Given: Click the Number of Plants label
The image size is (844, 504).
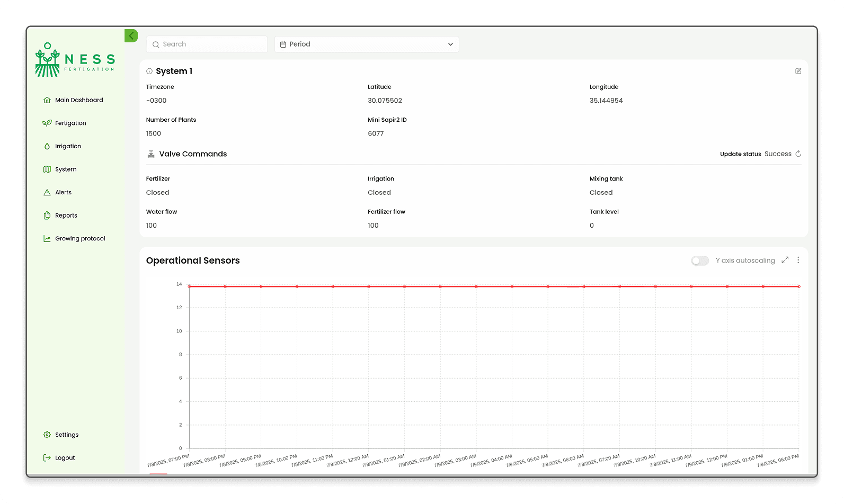Looking at the screenshot, I should point(171,120).
